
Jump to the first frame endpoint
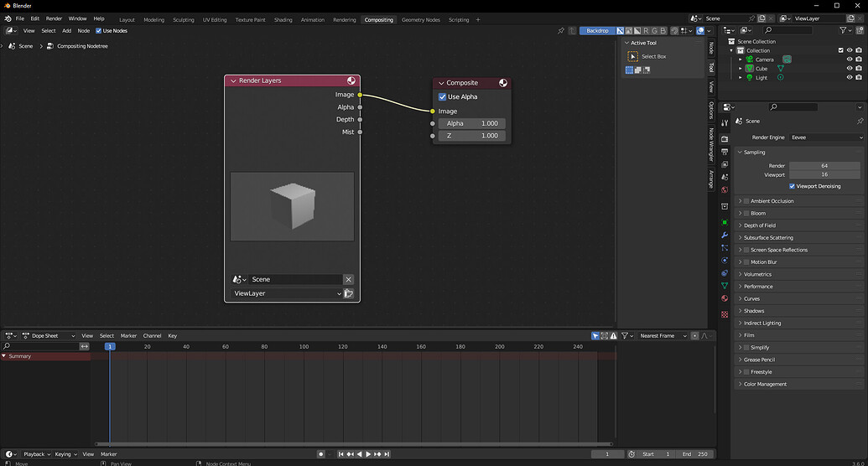tap(341, 454)
